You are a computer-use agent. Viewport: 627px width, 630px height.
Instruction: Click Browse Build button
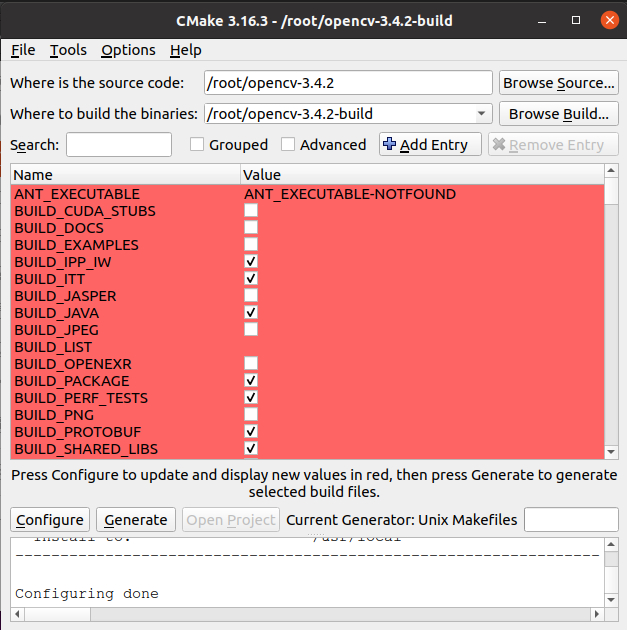pos(559,114)
